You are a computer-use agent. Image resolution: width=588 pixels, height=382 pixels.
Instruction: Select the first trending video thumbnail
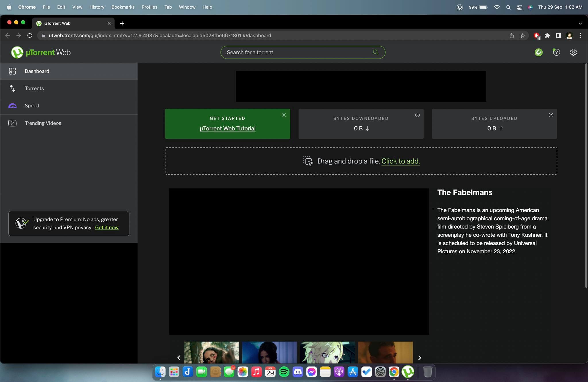click(211, 352)
